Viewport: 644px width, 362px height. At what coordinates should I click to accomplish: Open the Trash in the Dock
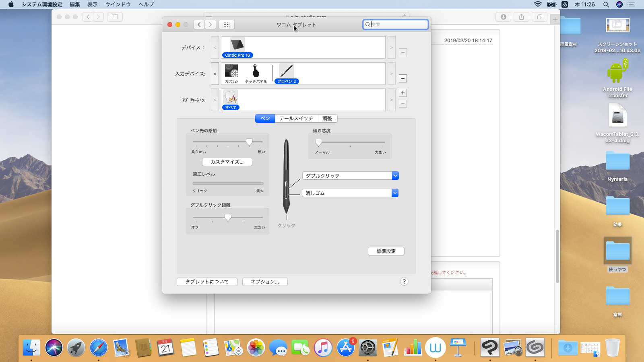pos(612,347)
